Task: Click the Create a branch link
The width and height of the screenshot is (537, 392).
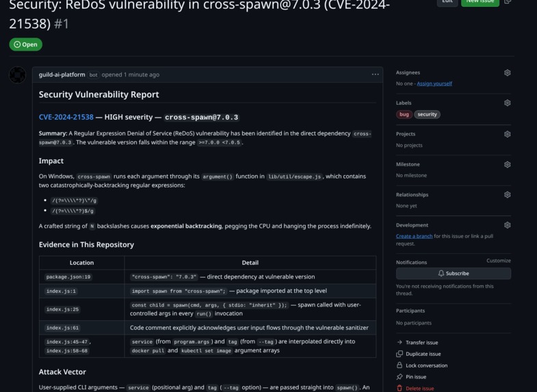Action: pyautogui.click(x=414, y=236)
